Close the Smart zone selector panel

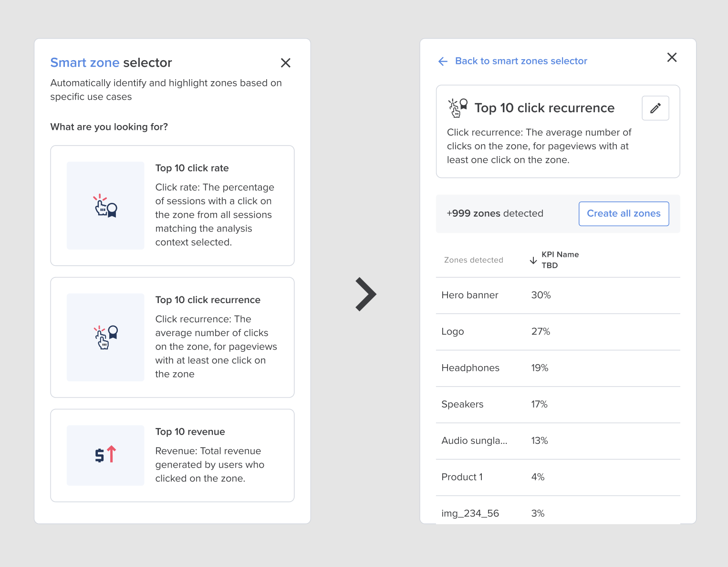285,63
